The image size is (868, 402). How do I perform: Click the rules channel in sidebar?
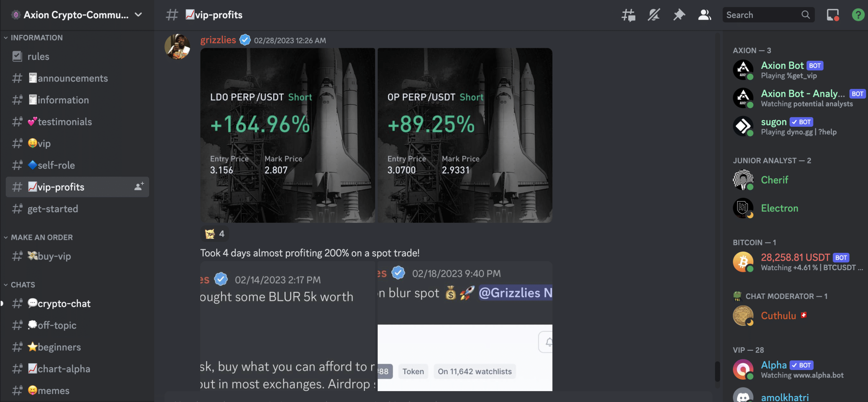coord(38,57)
